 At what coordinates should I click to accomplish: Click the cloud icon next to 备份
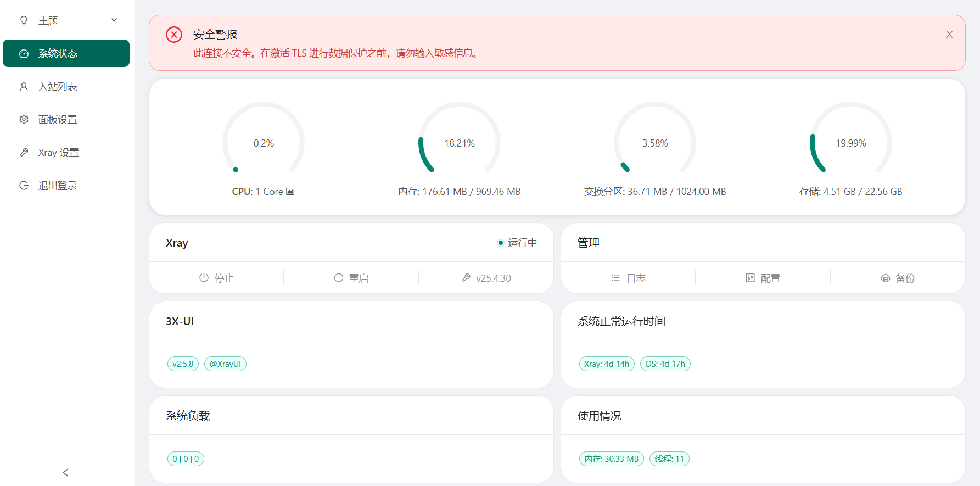(885, 278)
